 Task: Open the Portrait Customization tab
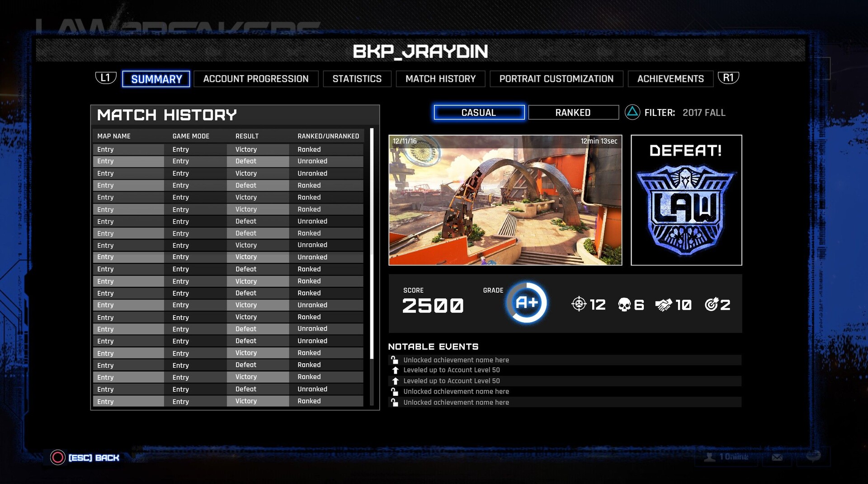tap(557, 79)
